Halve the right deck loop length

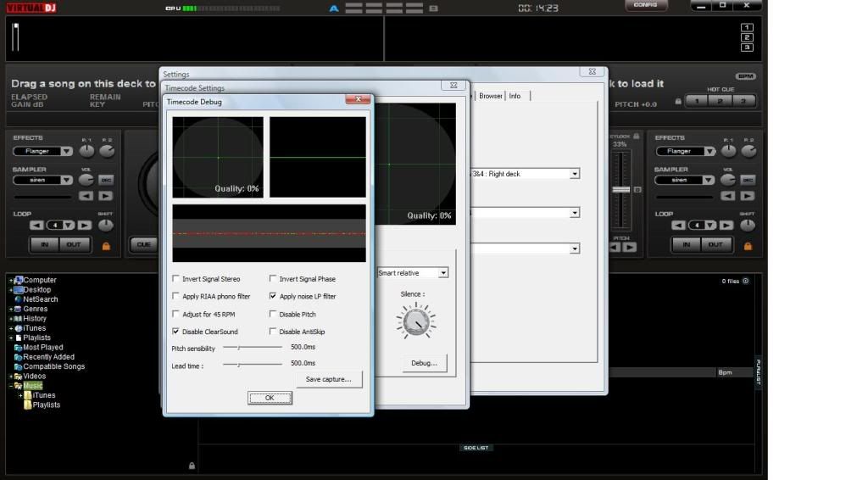(679, 226)
